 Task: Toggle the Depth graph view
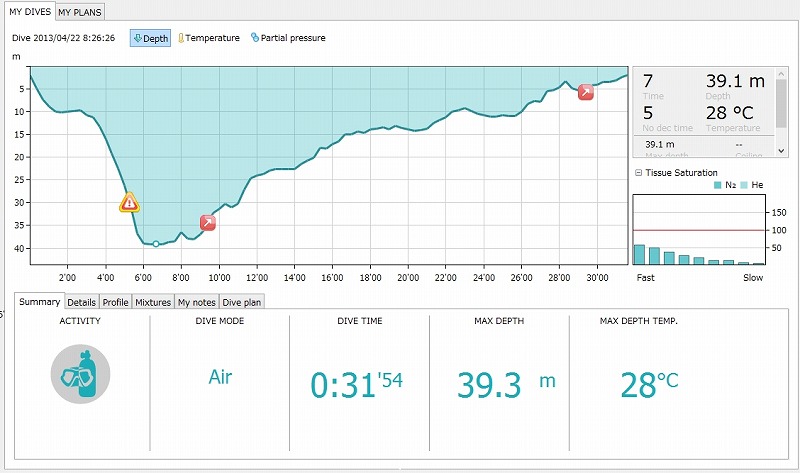(150, 38)
